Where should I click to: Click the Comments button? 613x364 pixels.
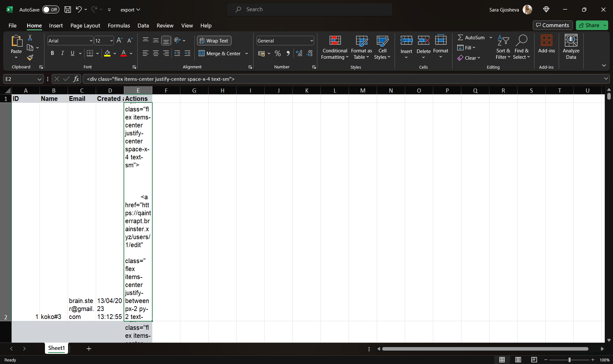point(552,25)
